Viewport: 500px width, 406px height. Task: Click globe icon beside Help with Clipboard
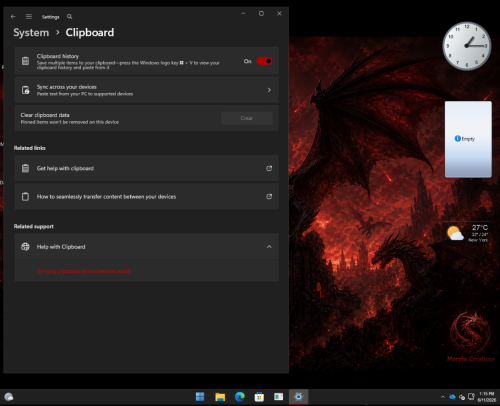(x=25, y=247)
